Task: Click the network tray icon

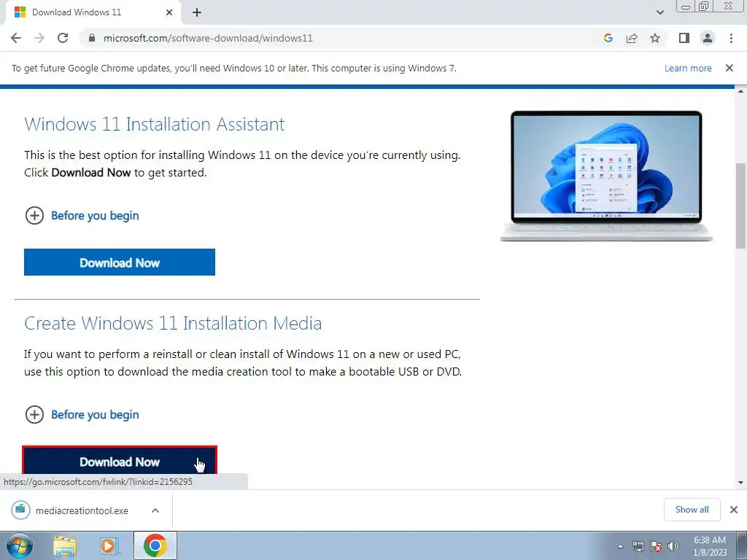Action: pyautogui.click(x=638, y=546)
